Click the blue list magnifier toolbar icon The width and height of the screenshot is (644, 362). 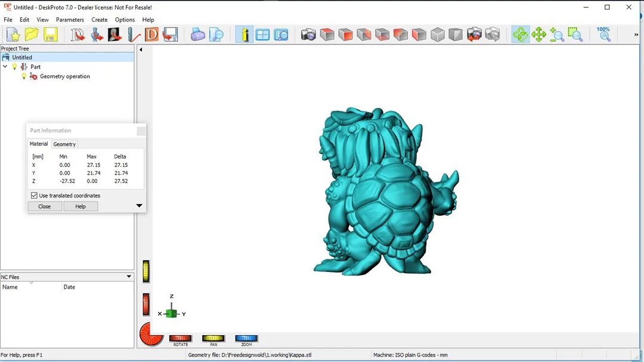pyautogui.click(x=281, y=35)
